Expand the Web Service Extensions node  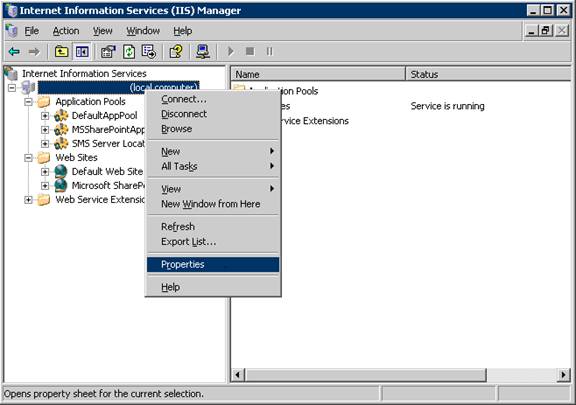(28, 200)
